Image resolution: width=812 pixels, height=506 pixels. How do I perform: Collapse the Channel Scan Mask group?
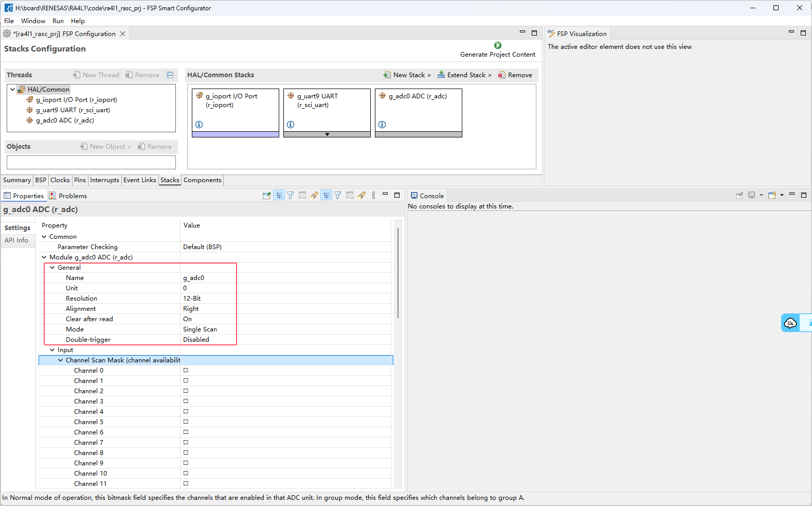[61, 360]
